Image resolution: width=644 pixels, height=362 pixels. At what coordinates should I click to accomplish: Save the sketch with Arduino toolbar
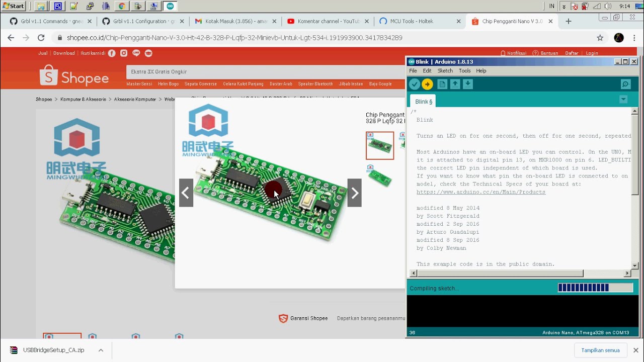coord(468,84)
